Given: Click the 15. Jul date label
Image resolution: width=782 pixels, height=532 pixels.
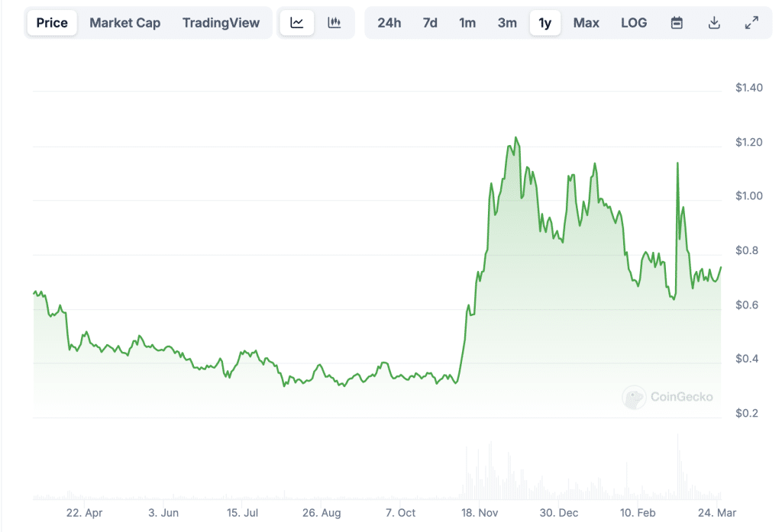Looking at the screenshot, I should (x=242, y=513).
